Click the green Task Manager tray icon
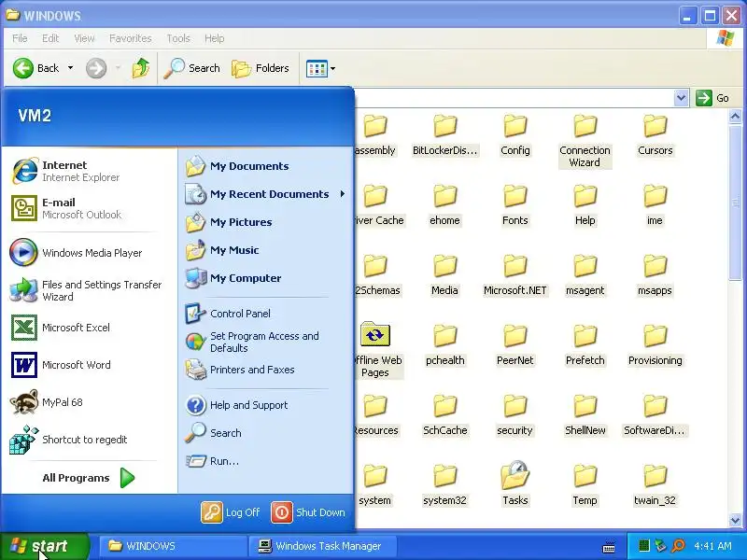 643,545
